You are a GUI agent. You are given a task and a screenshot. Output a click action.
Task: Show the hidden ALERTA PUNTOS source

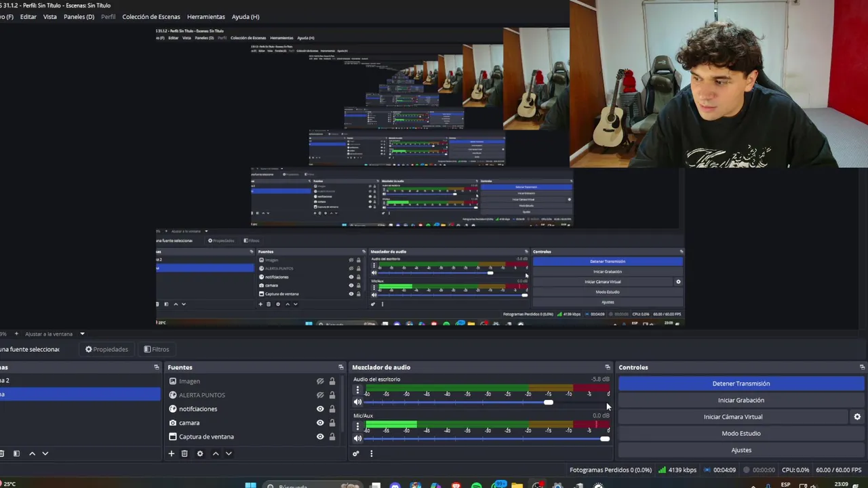(320, 395)
